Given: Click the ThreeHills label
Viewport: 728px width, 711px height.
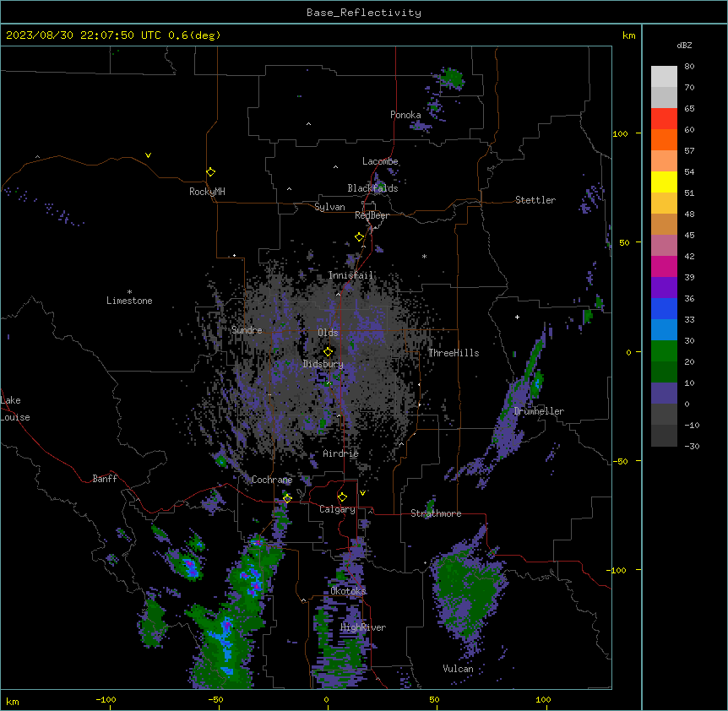Looking at the screenshot, I should tap(454, 353).
